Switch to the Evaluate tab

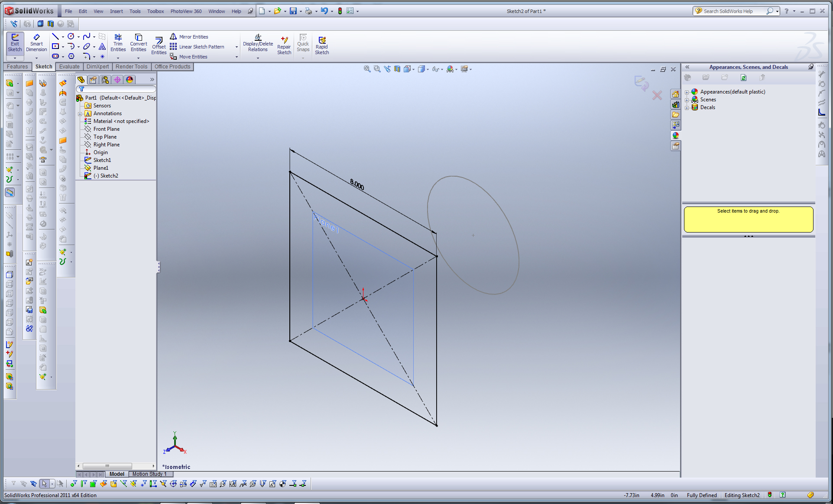point(69,67)
